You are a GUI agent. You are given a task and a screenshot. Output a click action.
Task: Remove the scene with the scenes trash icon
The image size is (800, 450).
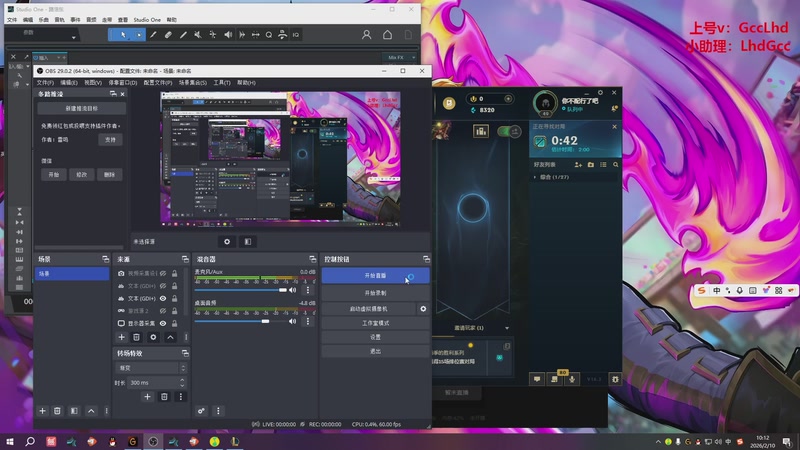pyautogui.click(x=57, y=411)
